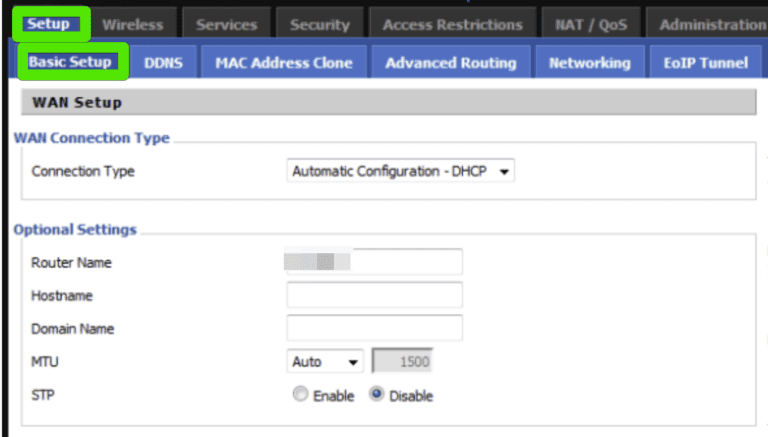Click the Domain Name input box

(x=374, y=328)
